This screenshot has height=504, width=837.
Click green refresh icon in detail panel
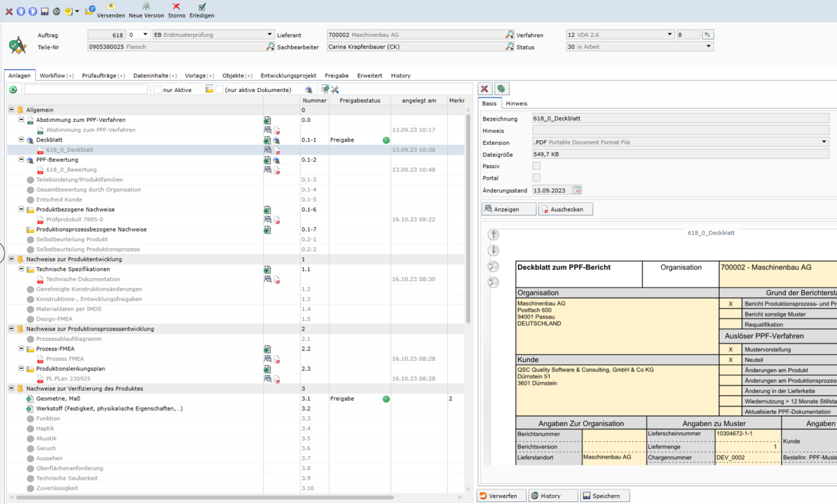point(502,89)
